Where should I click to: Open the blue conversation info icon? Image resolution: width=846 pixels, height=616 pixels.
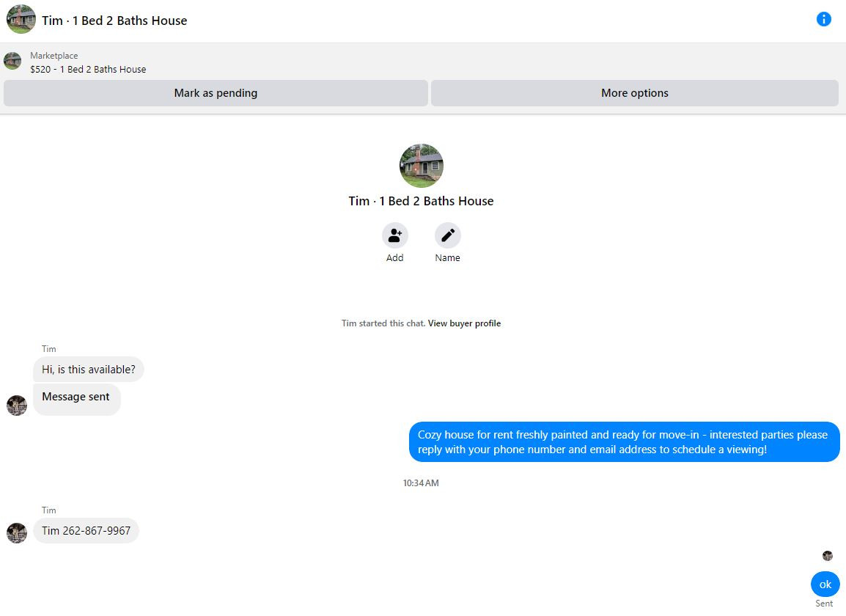pos(823,20)
